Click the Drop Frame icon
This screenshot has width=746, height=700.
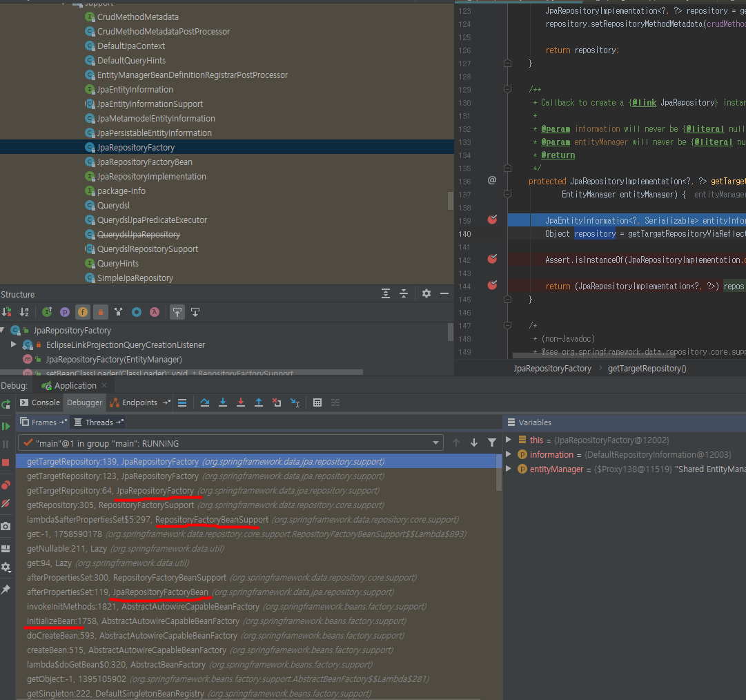click(277, 402)
